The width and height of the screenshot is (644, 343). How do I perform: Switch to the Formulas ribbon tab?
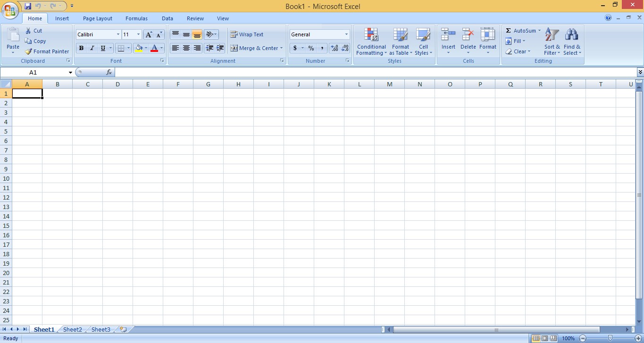[x=136, y=18]
